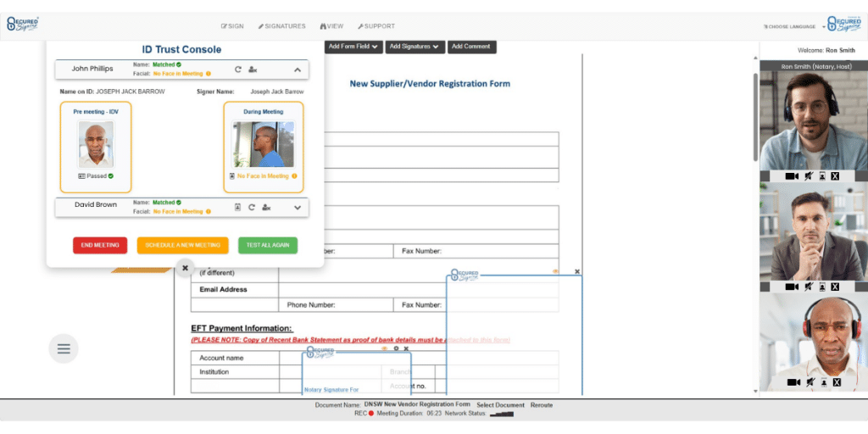Remove John Phillips from the meeting

[x=253, y=70]
